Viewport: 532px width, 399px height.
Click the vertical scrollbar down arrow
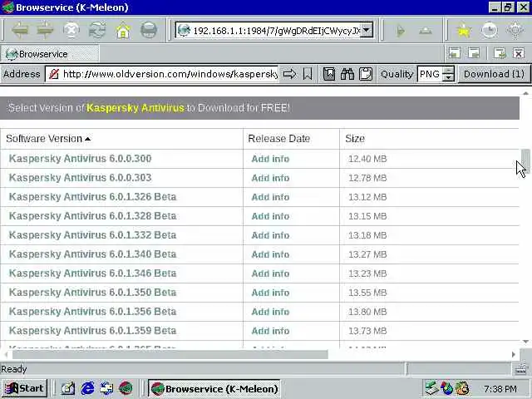525,342
